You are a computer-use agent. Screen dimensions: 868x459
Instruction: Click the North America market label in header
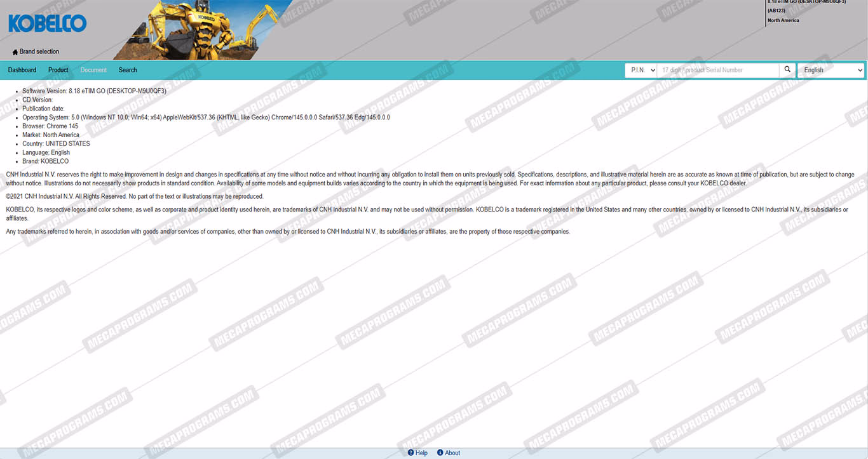[x=783, y=20]
